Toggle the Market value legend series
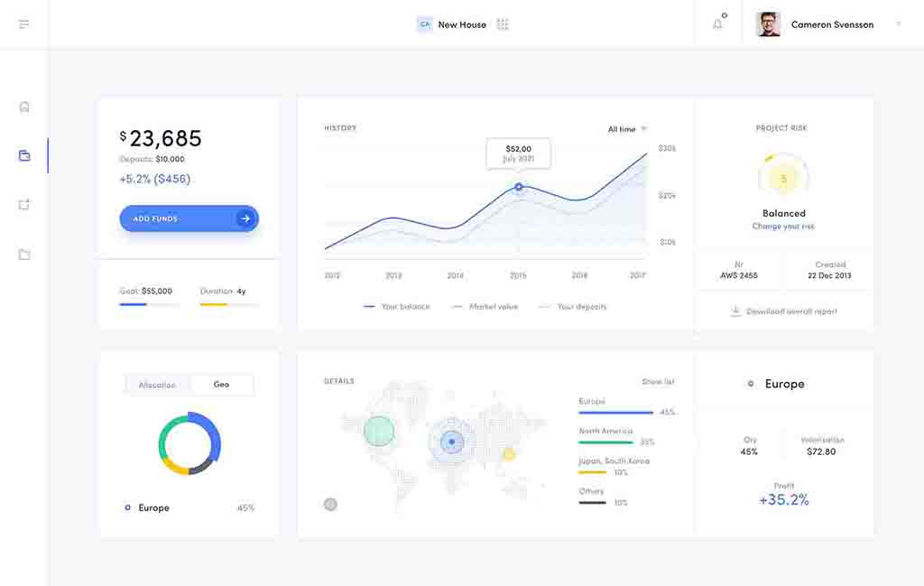Image resolution: width=924 pixels, height=586 pixels. (485, 307)
